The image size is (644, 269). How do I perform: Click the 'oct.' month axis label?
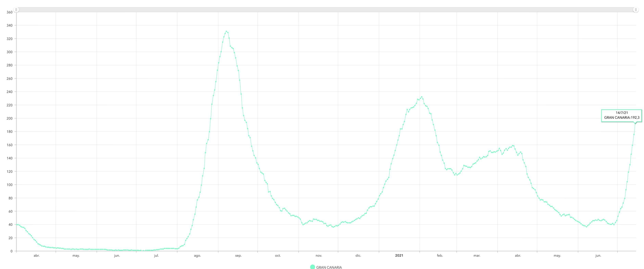pyautogui.click(x=278, y=255)
